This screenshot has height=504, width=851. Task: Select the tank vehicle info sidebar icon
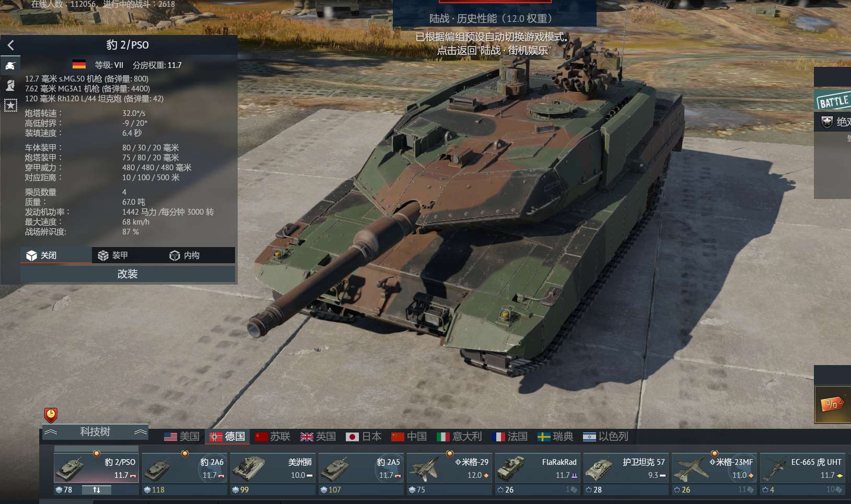tap(10, 65)
